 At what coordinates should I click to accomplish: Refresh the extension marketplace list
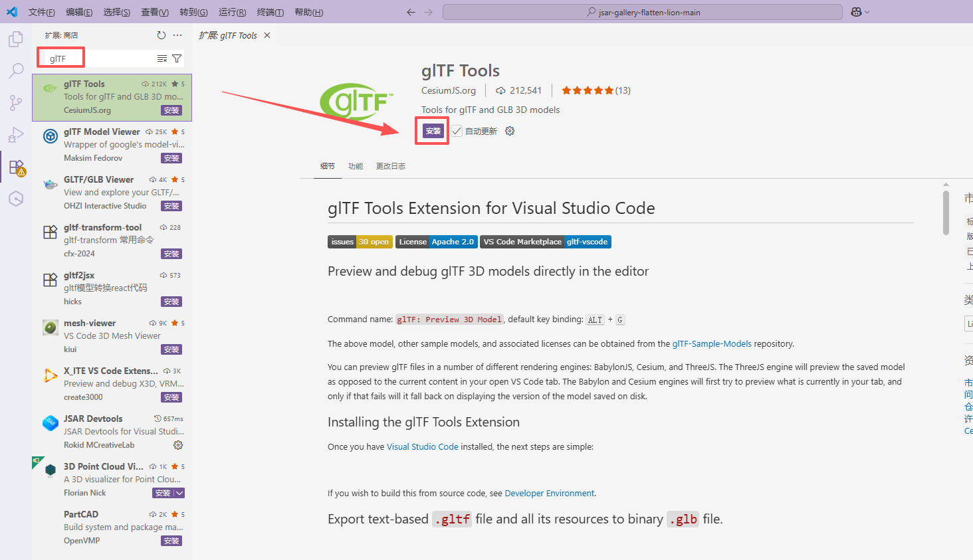coord(162,35)
